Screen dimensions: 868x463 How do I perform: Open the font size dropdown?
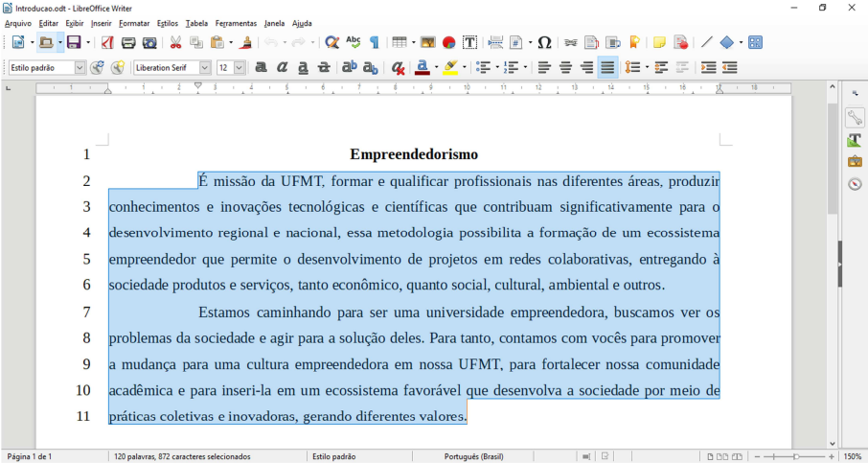[x=240, y=67]
